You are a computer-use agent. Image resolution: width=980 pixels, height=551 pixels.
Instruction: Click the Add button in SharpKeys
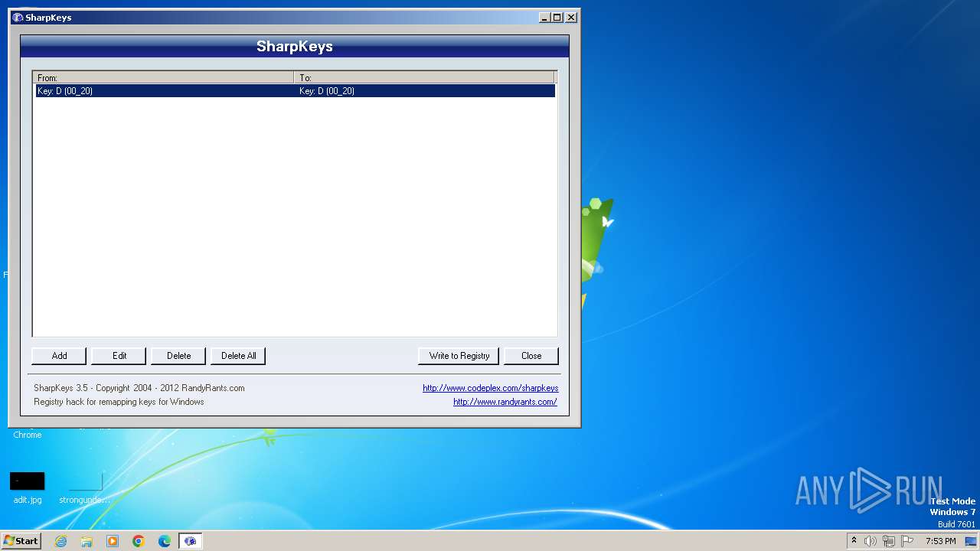click(x=59, y=356)
